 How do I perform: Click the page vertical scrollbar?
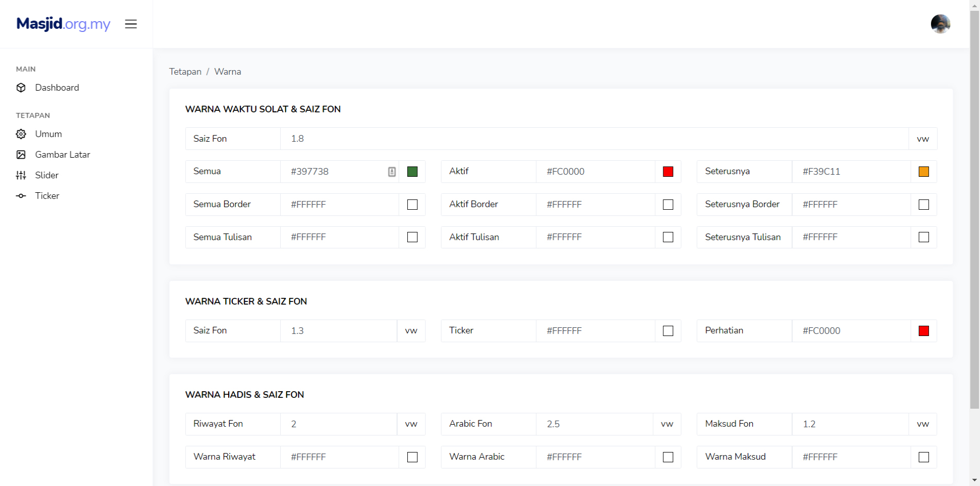click(974, 206)
